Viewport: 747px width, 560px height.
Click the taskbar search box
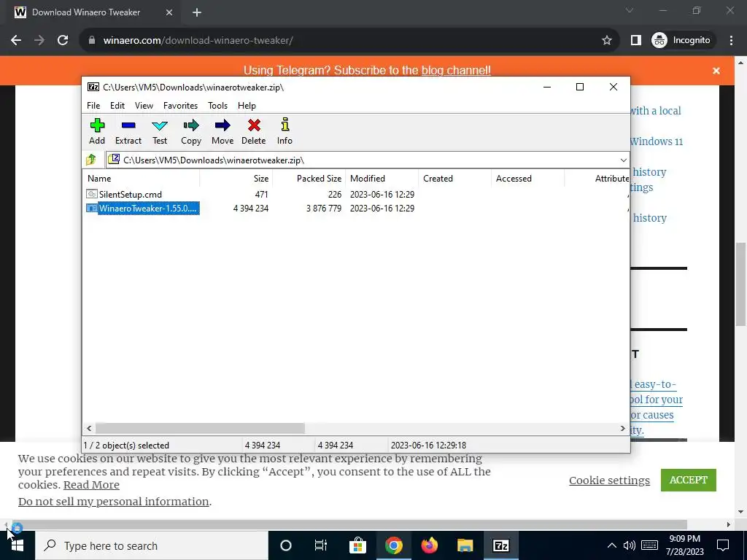[152, 545]
